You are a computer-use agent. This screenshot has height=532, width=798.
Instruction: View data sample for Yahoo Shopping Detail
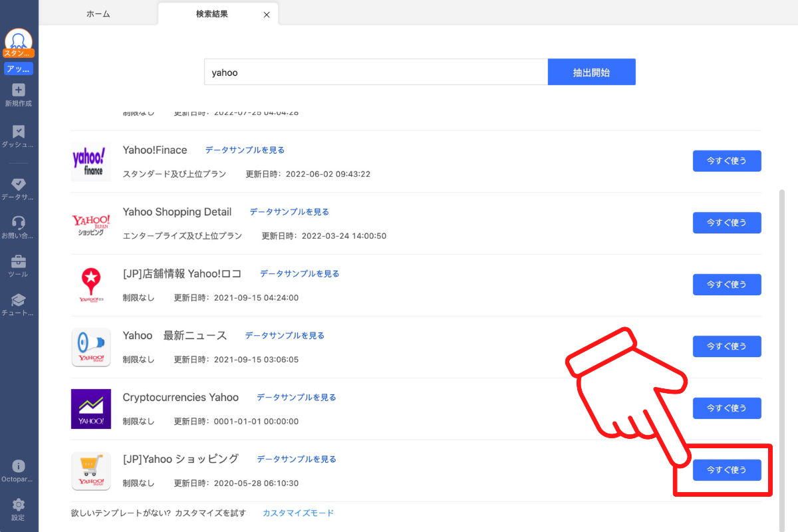289,212
